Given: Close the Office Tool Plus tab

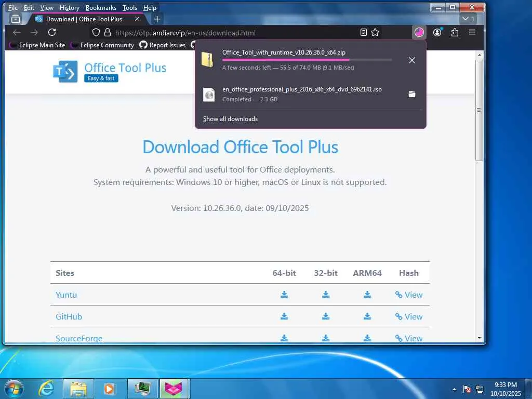Looking at the screenshot, I should [x=137, y=19].
